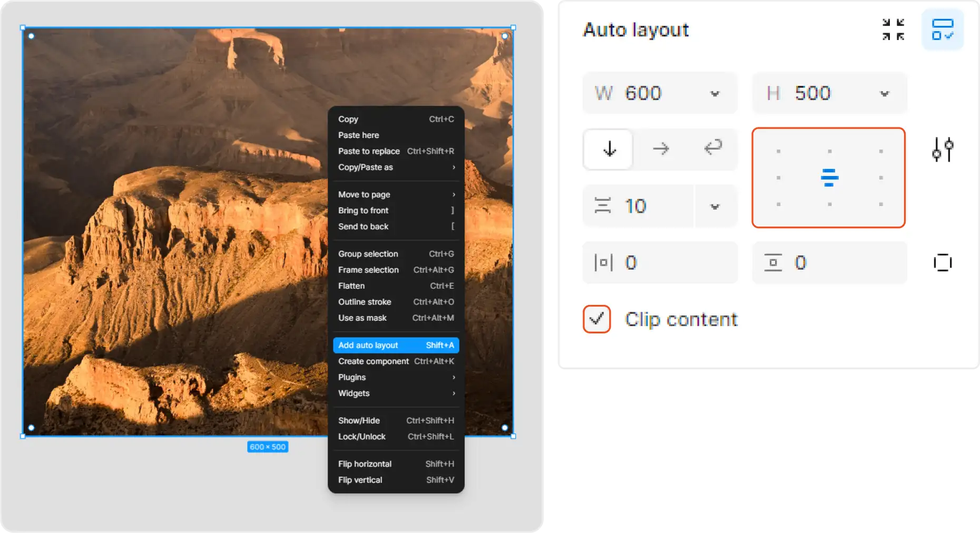Click the top-left selection handle of image
The image size is (980, 533).
pos(23,27)
